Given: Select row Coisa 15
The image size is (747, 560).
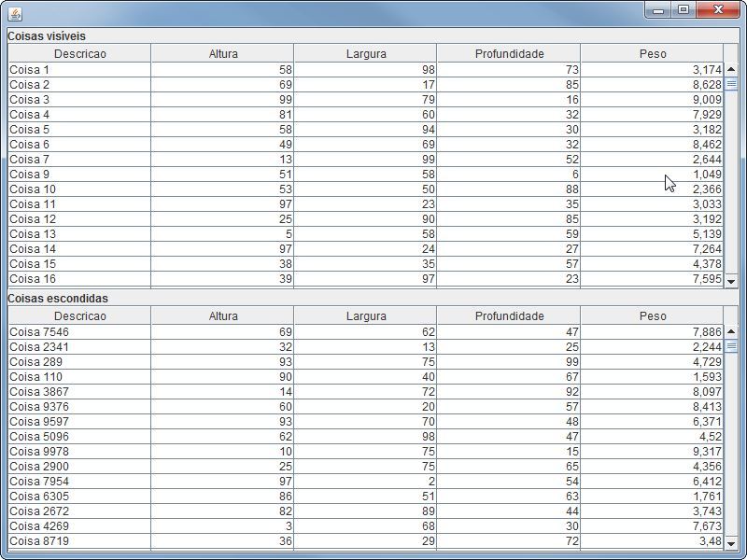Looking at the screenshot, I should click(366, 263).
